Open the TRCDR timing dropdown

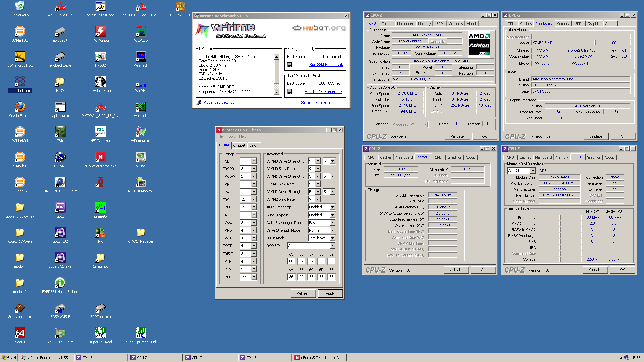coord(254,169)
